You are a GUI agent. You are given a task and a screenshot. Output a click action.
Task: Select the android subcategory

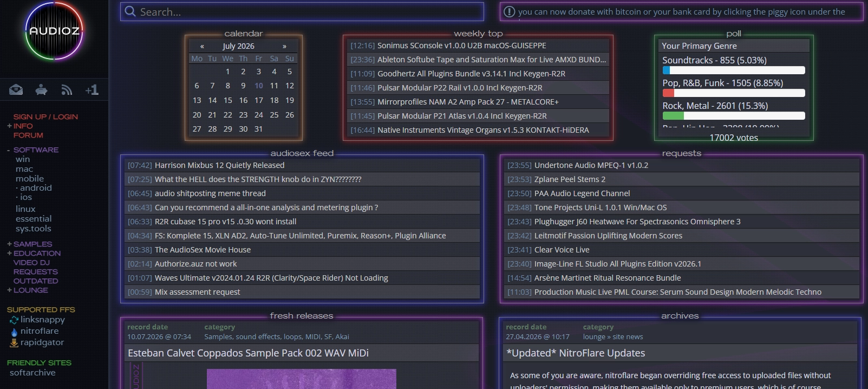pyautogui.click(x=36, y=188)
